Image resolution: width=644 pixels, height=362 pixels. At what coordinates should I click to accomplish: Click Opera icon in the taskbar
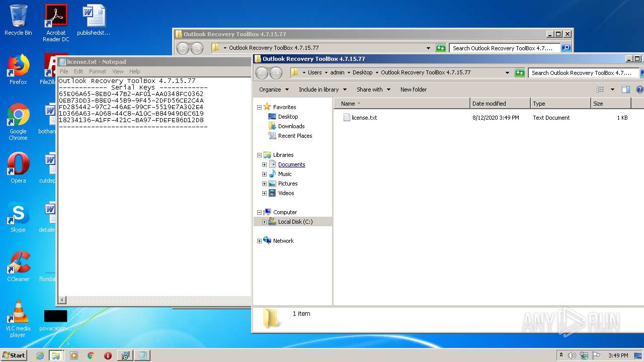(108, 355)
